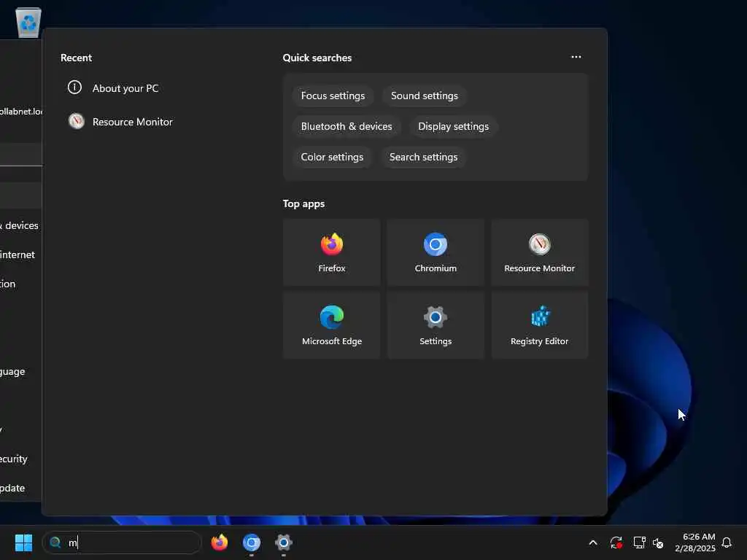Click the Windows Start button
The width and height of the screenshot is (747, 560).
(x=23, y=542)
